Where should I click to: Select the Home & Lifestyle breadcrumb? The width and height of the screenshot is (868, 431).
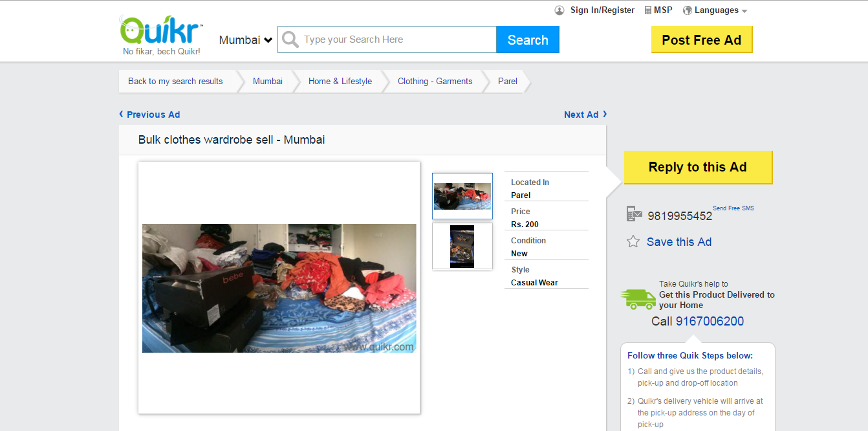(x=340, y=81)
